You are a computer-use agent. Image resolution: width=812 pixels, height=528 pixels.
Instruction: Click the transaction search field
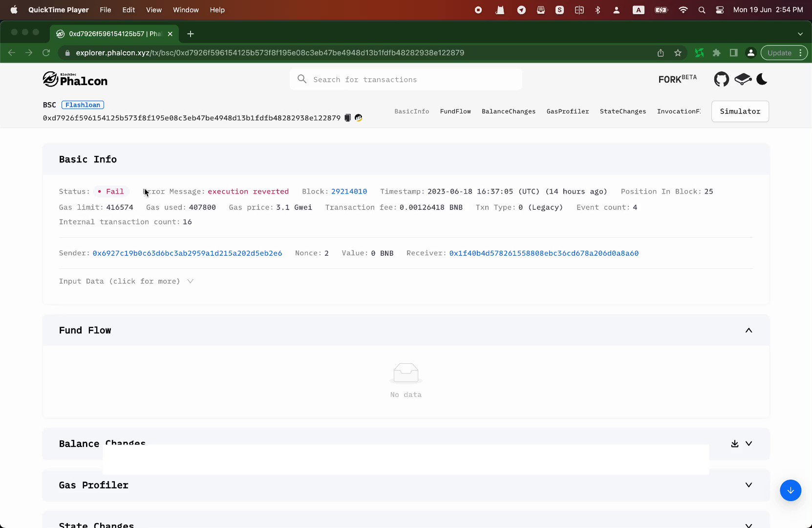[406, 79]
